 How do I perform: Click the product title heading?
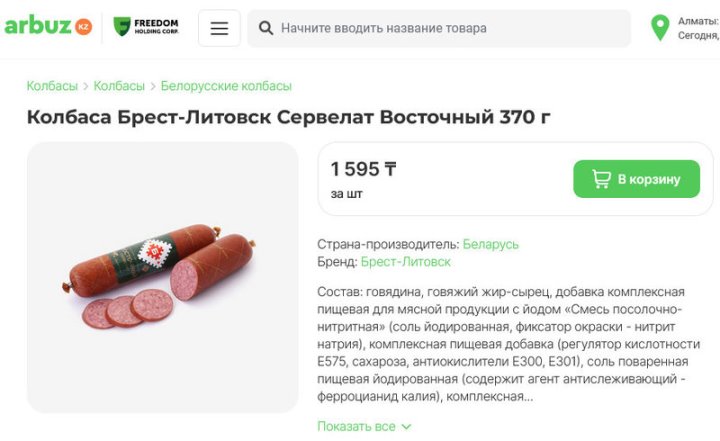288,117
